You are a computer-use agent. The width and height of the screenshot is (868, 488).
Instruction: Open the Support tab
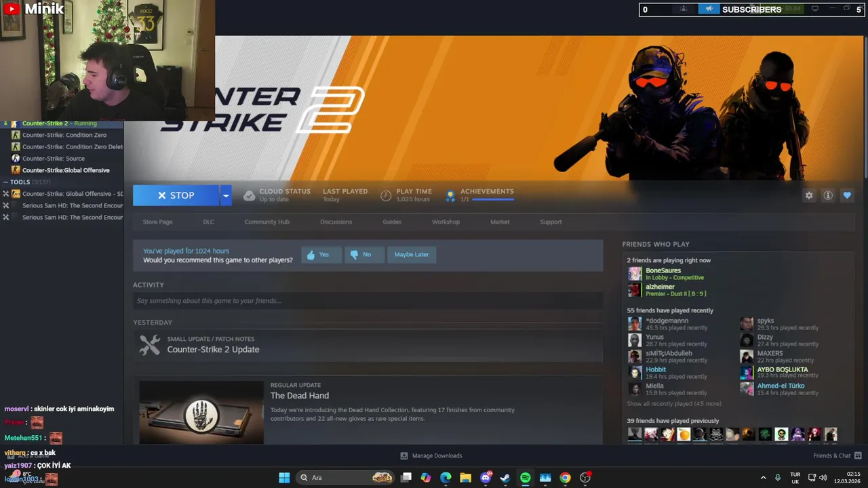coord(551,222)
